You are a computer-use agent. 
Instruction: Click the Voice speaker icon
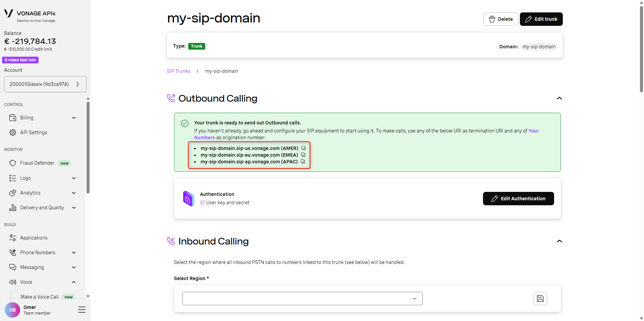click(13, 282)
